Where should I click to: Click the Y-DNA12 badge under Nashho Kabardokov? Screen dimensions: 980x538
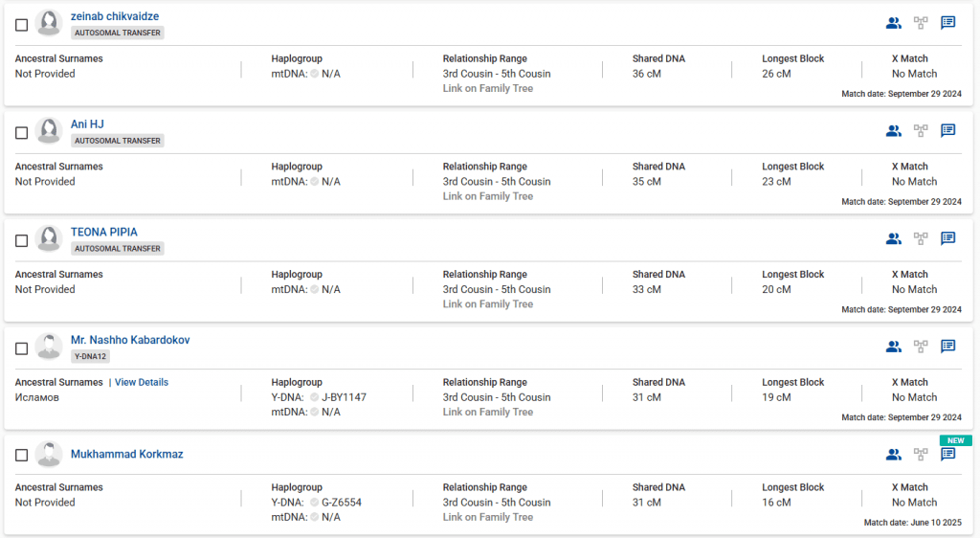(x=91, y=356)
